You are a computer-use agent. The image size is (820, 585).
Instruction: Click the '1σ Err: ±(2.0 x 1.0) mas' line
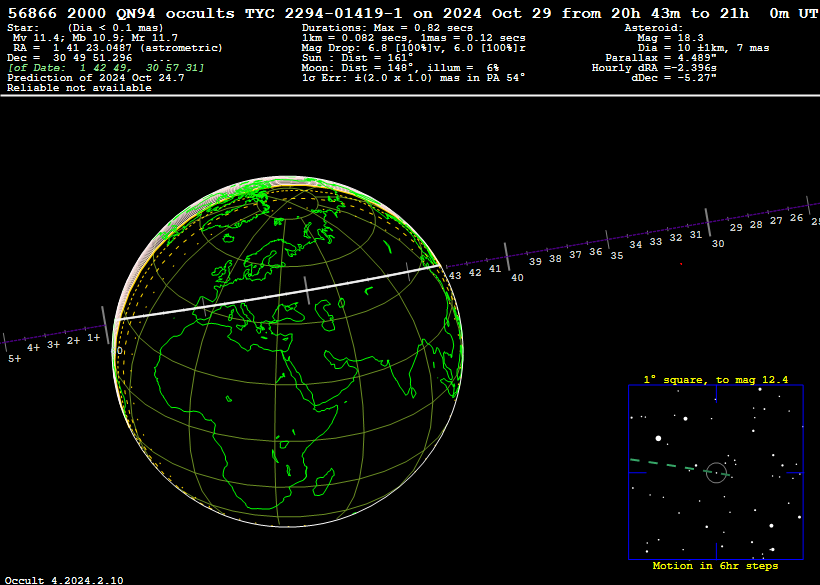[413, 78]
